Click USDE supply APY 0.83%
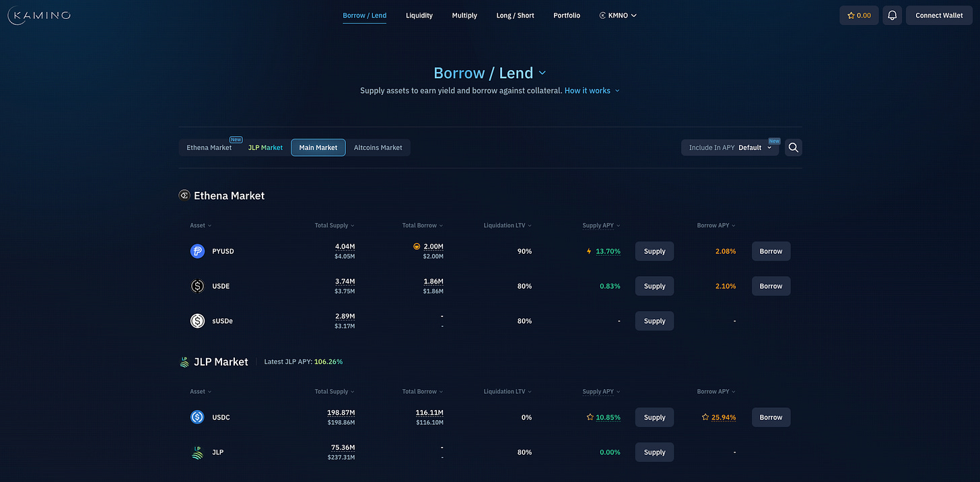 (610, 286)
